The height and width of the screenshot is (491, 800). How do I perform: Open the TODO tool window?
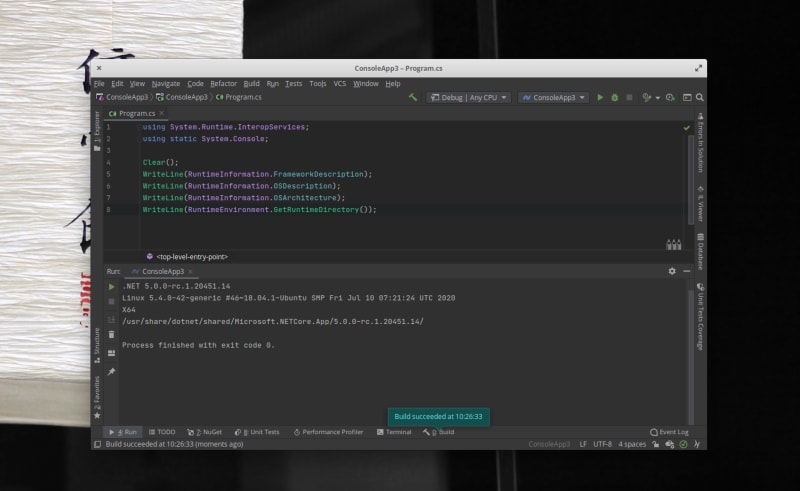coord(162,432)
